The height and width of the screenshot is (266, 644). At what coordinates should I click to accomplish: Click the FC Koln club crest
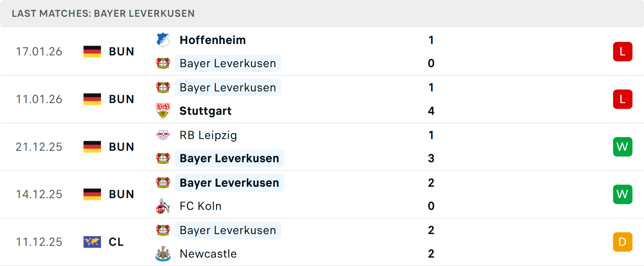click(163, 206)
